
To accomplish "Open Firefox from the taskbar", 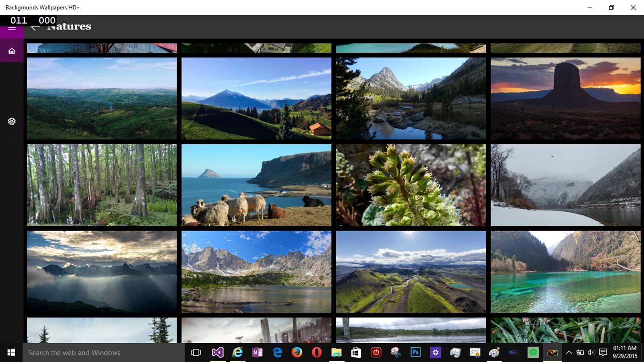I will [x=297, y=353].
